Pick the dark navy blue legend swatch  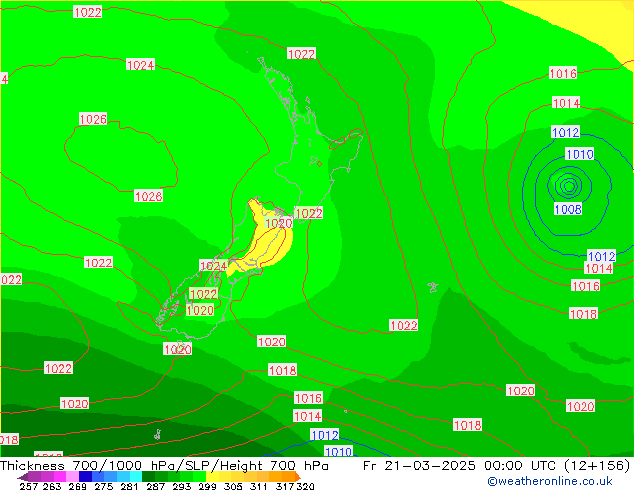85,476
